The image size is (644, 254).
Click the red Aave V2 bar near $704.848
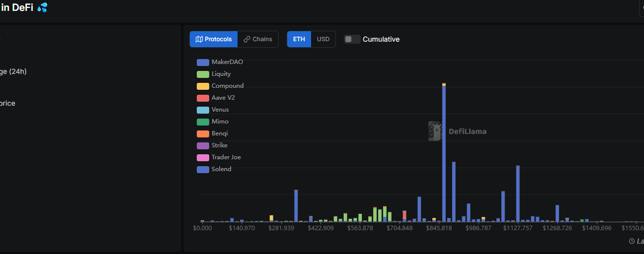pyautogui.click(x=404, y=214)
